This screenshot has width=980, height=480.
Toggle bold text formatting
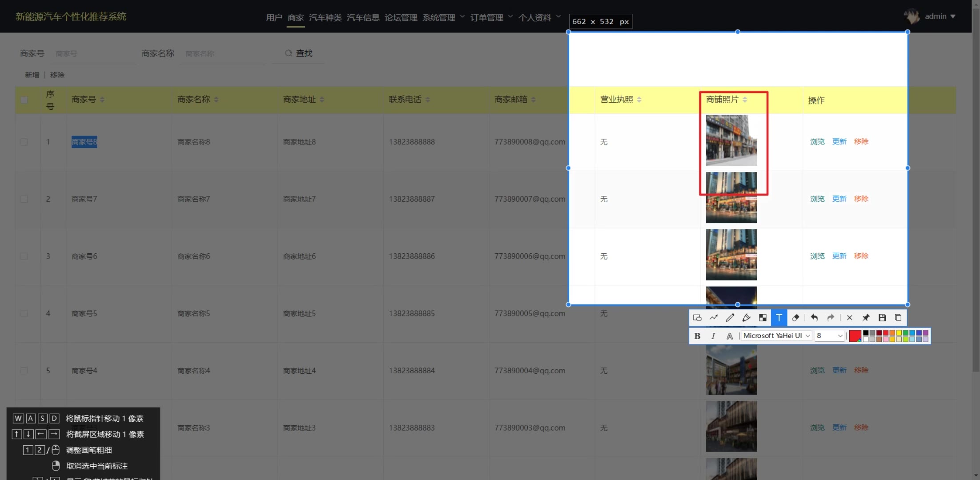pos(697,336)
